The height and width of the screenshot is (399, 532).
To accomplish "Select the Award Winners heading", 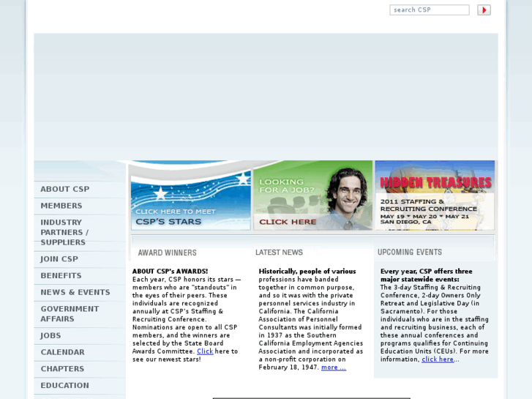I will (168, 253).
